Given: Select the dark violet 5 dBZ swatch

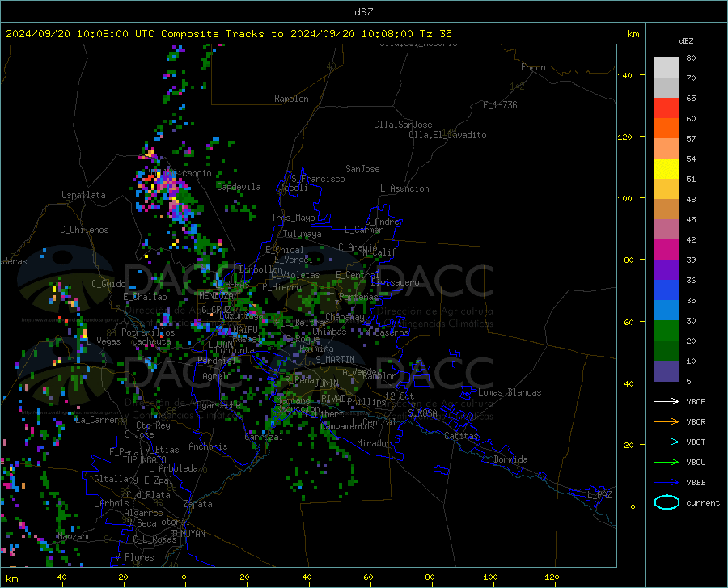Looking at the screenshot, I should (667, 371).
